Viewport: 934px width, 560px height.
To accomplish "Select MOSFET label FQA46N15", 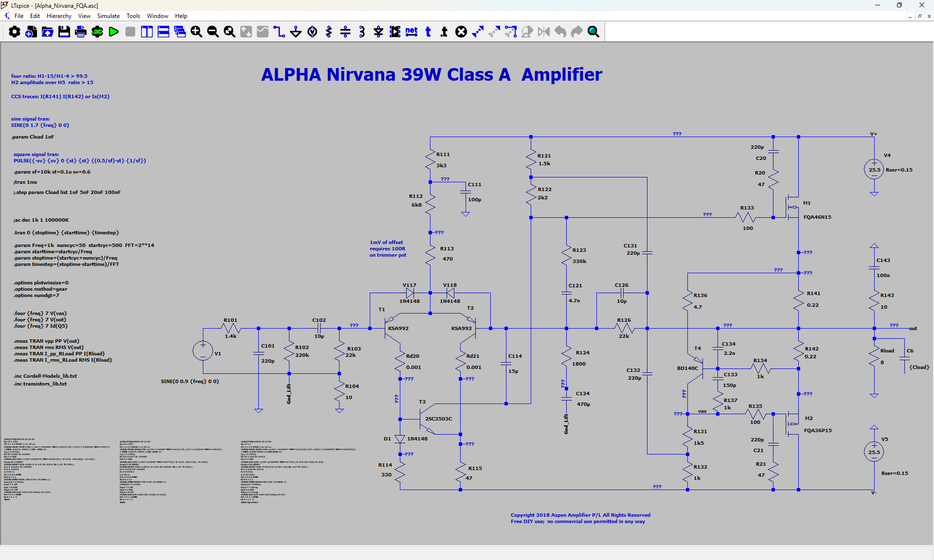I will [817, 217].
